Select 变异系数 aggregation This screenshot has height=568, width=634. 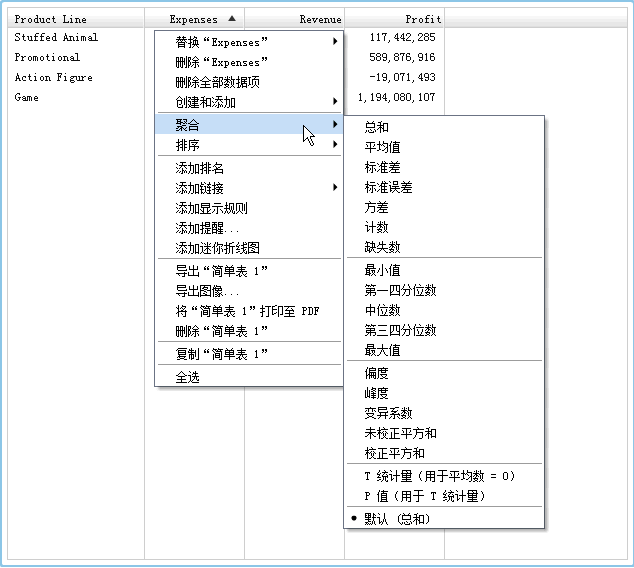444,413
